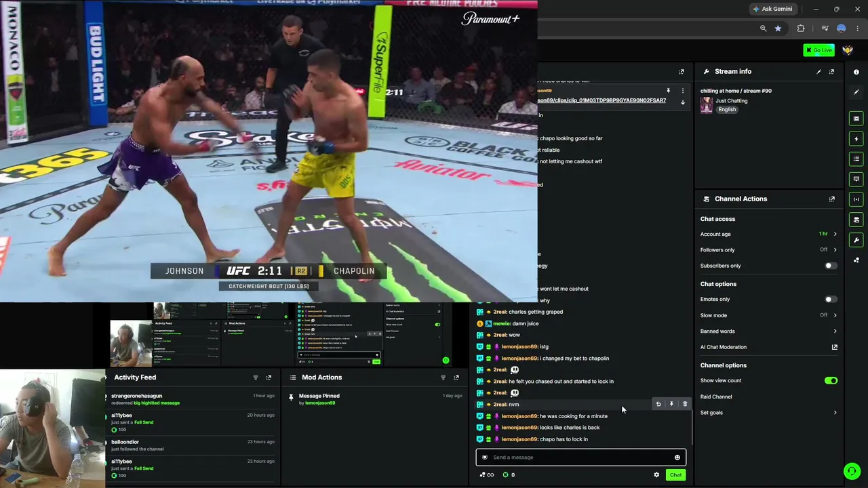Send message with the Chat button
This screenshot has height=488, width=868.
[675, 475]
